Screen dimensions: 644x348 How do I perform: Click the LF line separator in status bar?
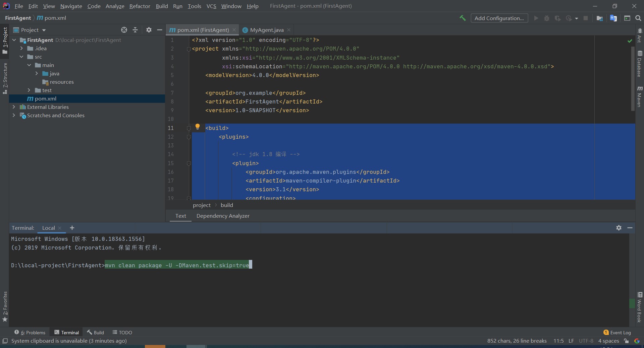[x=571, y=341]
